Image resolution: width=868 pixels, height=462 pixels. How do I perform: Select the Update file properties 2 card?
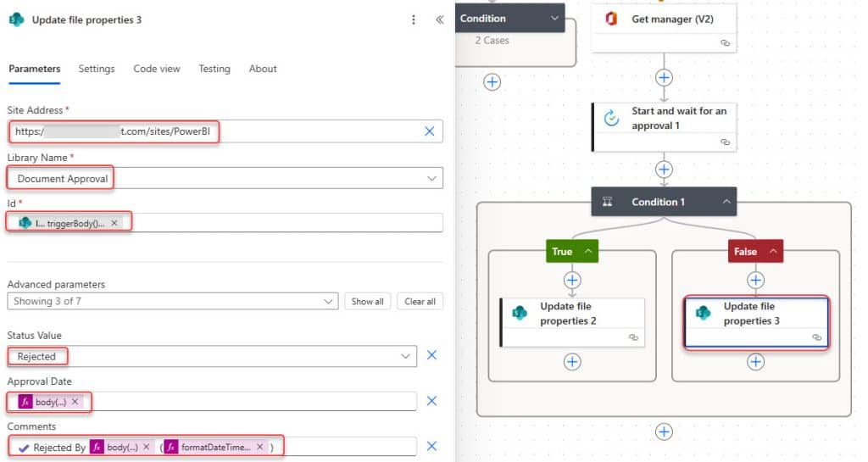pos(572,323)
